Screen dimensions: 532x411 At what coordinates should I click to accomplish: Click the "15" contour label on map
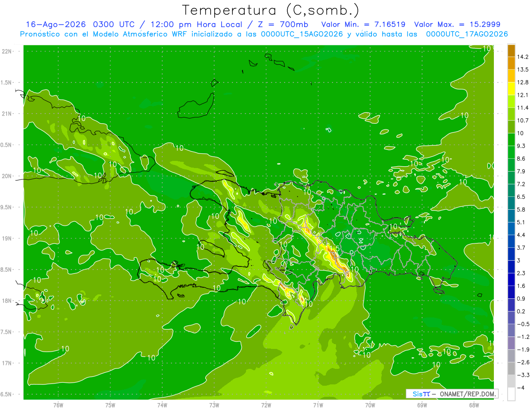coord(335,248)
